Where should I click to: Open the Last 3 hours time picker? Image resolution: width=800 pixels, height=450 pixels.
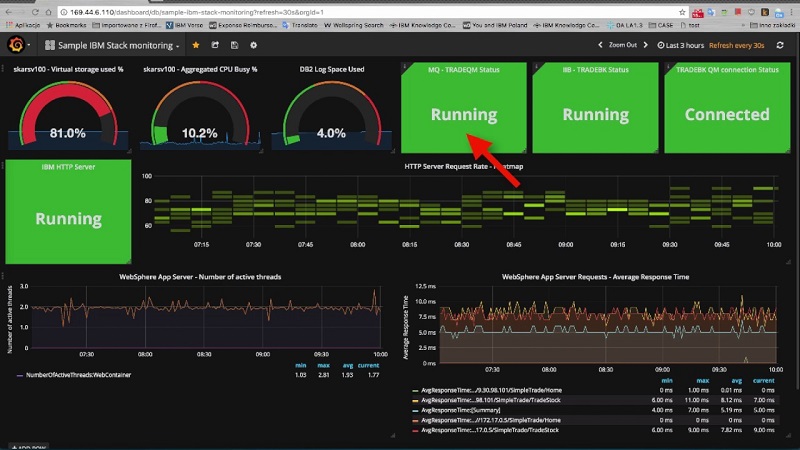click(686, 45)
